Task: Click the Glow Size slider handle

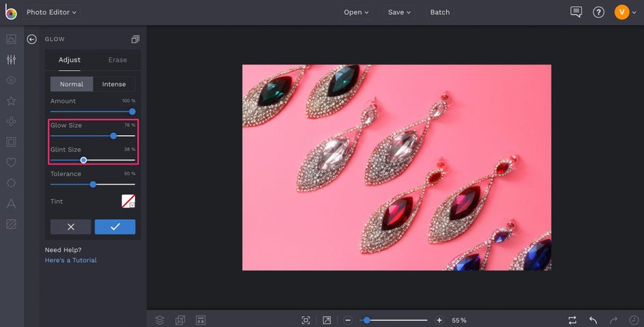Action: point(113,136)
